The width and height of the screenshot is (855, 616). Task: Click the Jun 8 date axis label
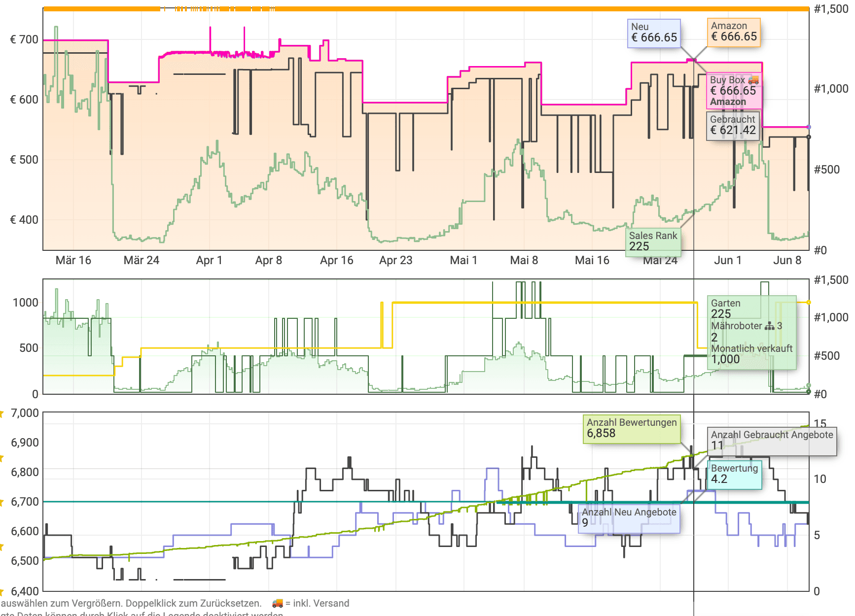tap(787, 260)
